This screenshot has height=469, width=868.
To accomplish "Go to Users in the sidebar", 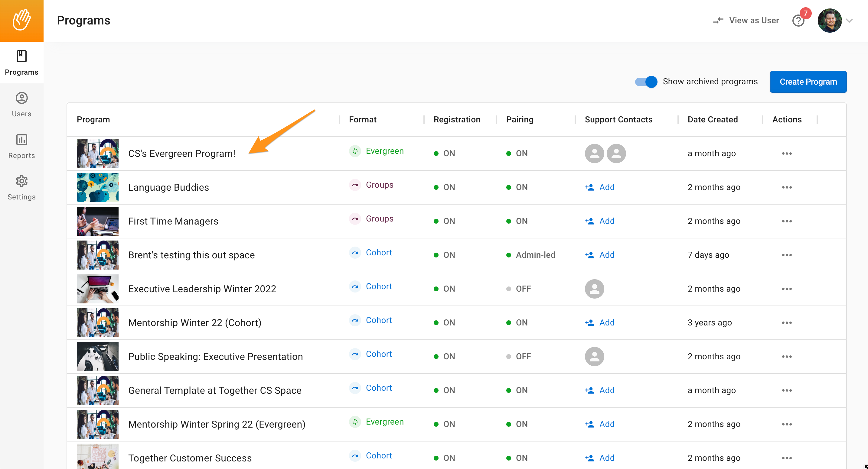I will point(21,104).
